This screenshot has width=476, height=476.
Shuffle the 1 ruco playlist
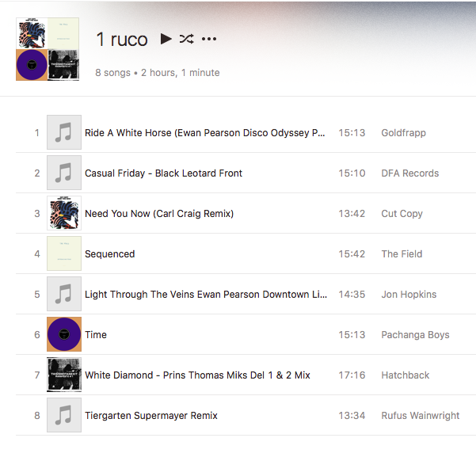pyautogui.click(x=186, y=39)
